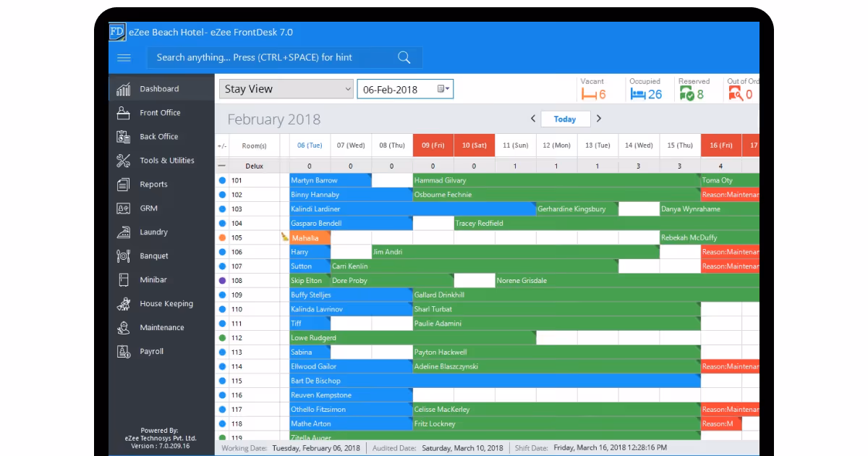Image resolution: width=868 pixels, height=456 pixels.
Task: Open Payroll menu item
Action: pos(162,351)
